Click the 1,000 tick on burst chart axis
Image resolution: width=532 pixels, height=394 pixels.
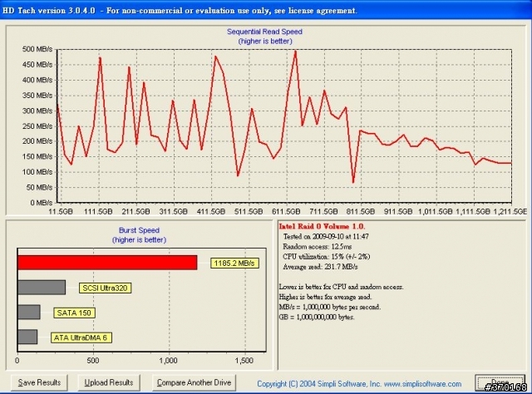pyautogui.click(x=168, y=361)
